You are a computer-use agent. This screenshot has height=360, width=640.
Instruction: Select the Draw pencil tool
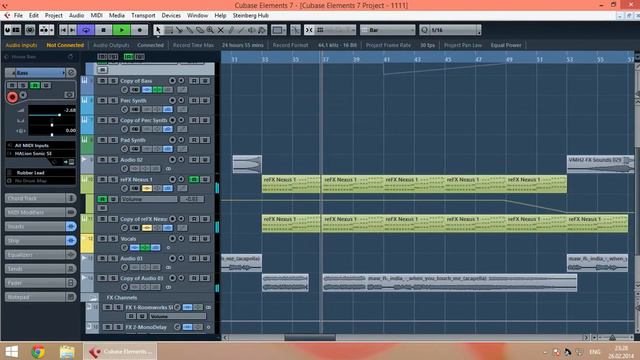pyautogui.click(x=231, y=30)
